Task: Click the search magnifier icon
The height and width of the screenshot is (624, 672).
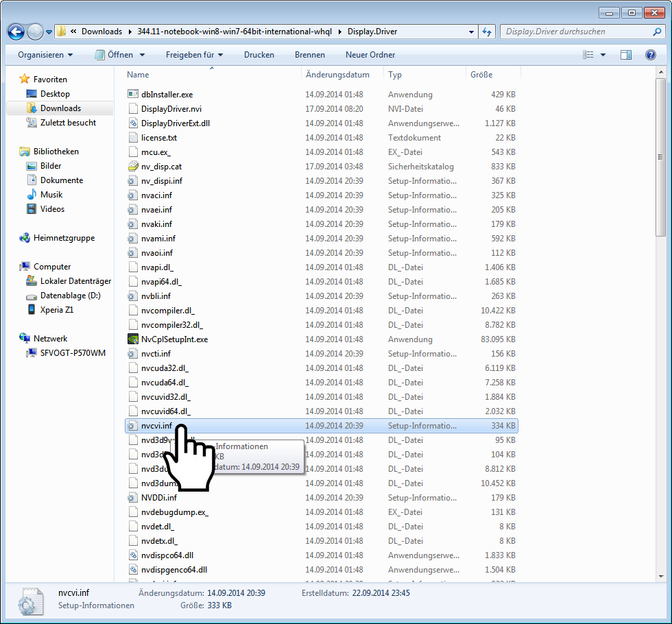Action: coord(657,32)
